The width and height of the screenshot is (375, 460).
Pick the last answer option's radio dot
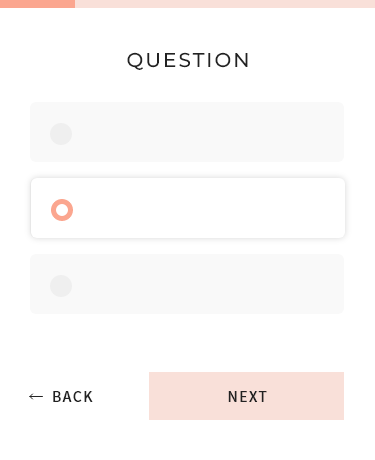61,286
